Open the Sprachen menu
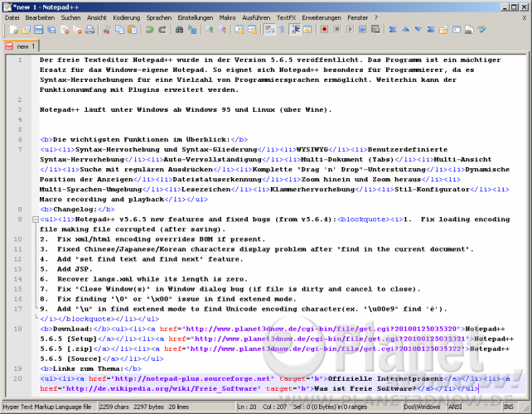 pos(159,17)
